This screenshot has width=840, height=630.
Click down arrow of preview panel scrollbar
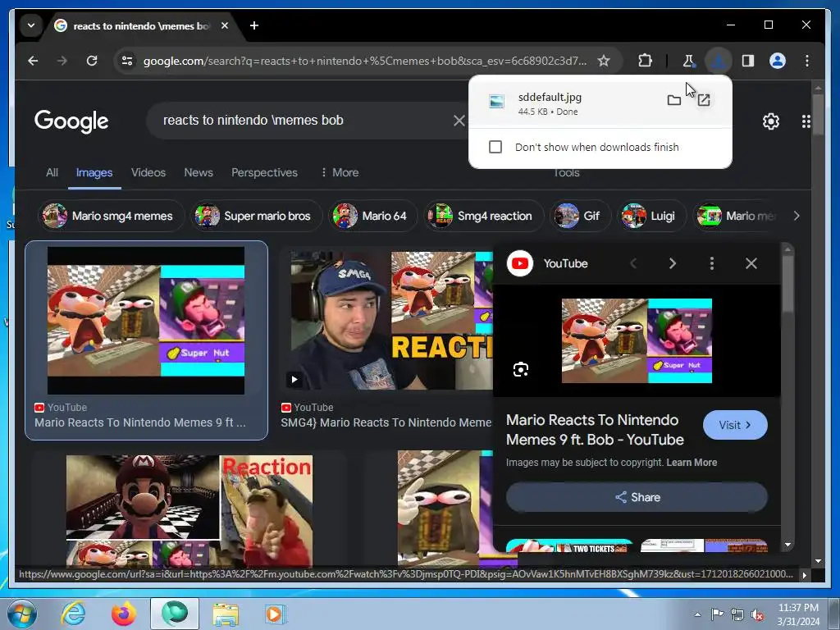pyautogui.click(x=787, y=545)
